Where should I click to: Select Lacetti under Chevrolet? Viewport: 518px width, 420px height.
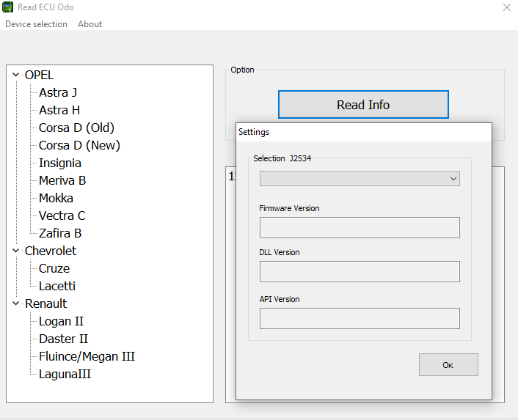[57, 286]
